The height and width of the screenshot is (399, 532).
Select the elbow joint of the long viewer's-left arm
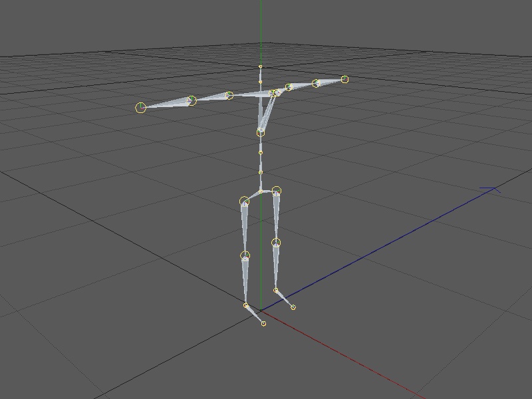coord(229,95)
